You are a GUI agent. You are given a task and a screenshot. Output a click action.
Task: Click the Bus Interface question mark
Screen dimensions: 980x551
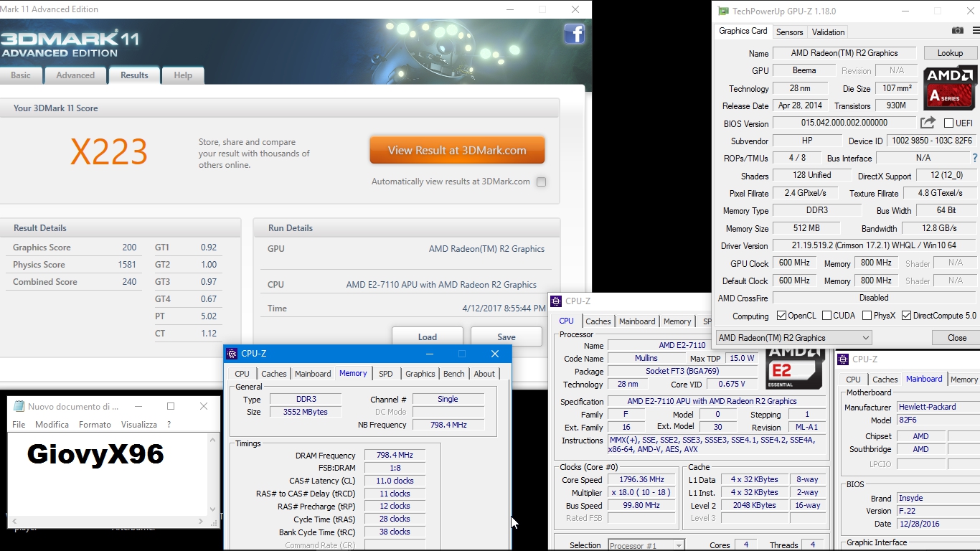pyautogui.click(x=974, y=158)
